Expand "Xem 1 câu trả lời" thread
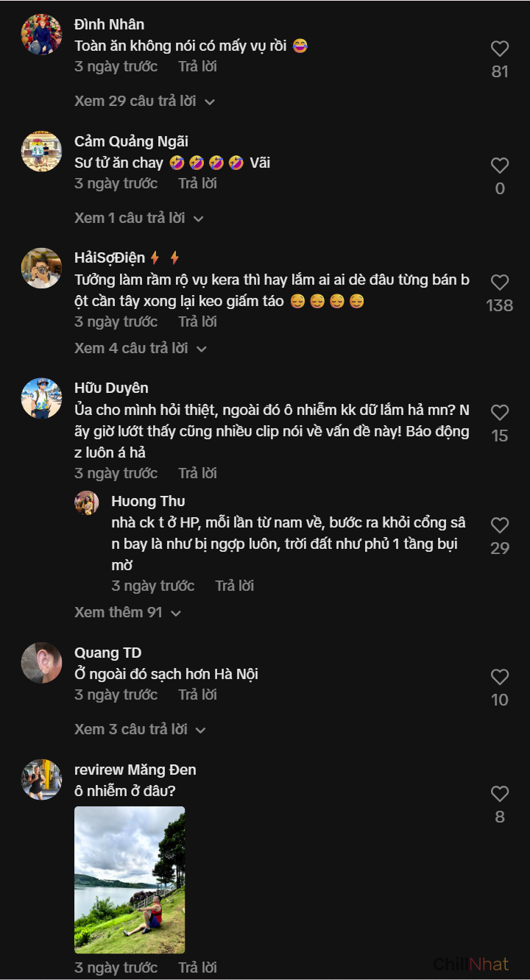The height and width of the screenshot is (980, 530). 138,218
